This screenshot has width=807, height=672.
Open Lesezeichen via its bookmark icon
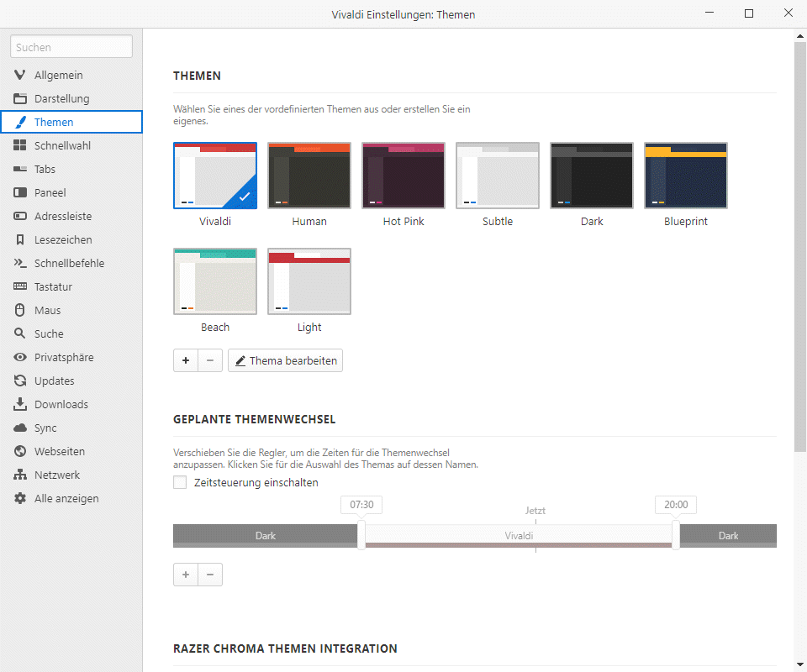click(x=20, y=239)
